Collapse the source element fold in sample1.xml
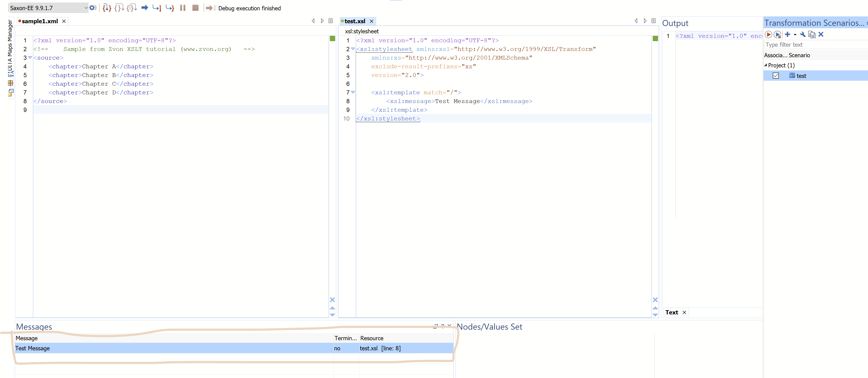Image resolution: width=868 pixels, height=378 pixels. (30, 58)
